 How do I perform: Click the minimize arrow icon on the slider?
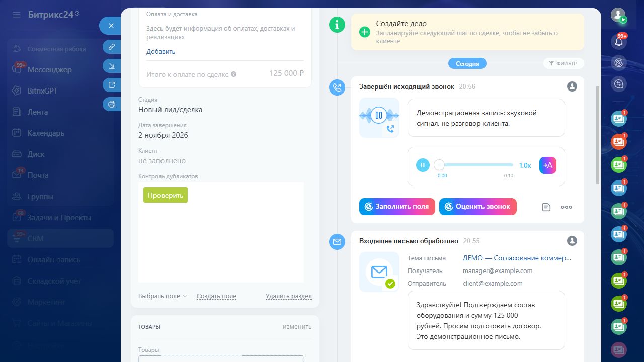[x=111, y=66]
